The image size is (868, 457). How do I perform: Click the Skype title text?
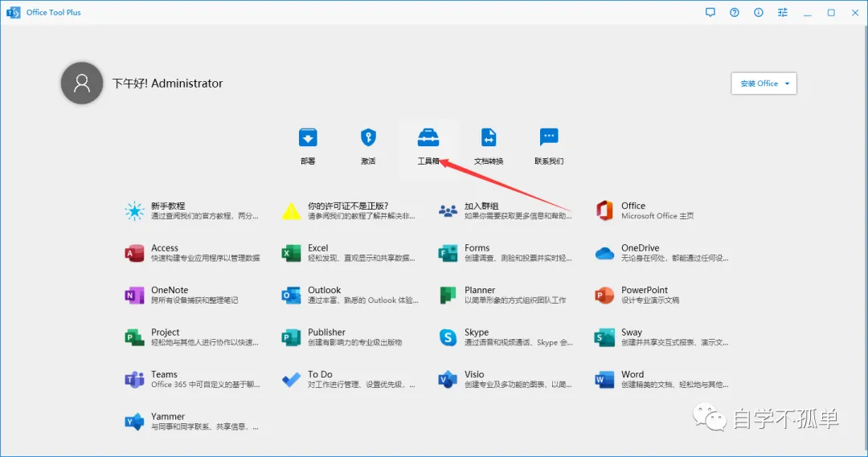click(x=477, y=332)
